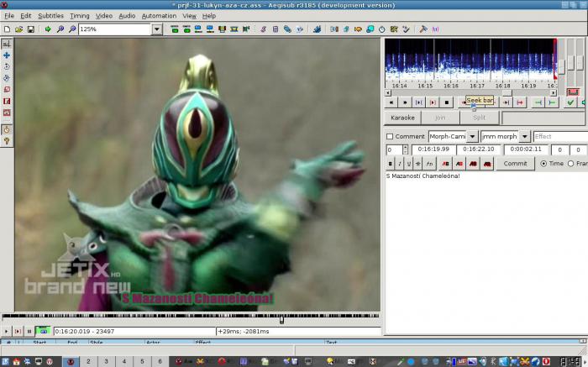This screenshot has height=367, width=588.
Task: Click the green checkmark commit audio button
Action: 570,102
